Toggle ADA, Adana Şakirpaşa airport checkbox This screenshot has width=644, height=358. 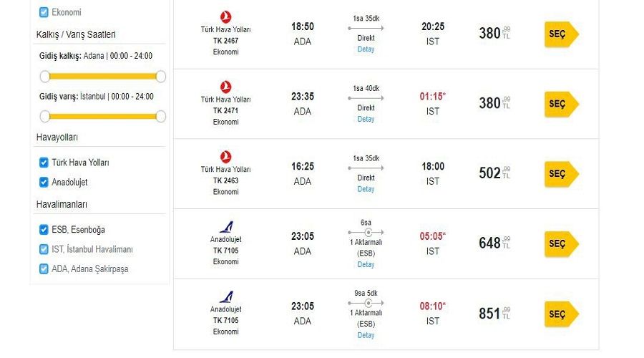tap(44, 268)
